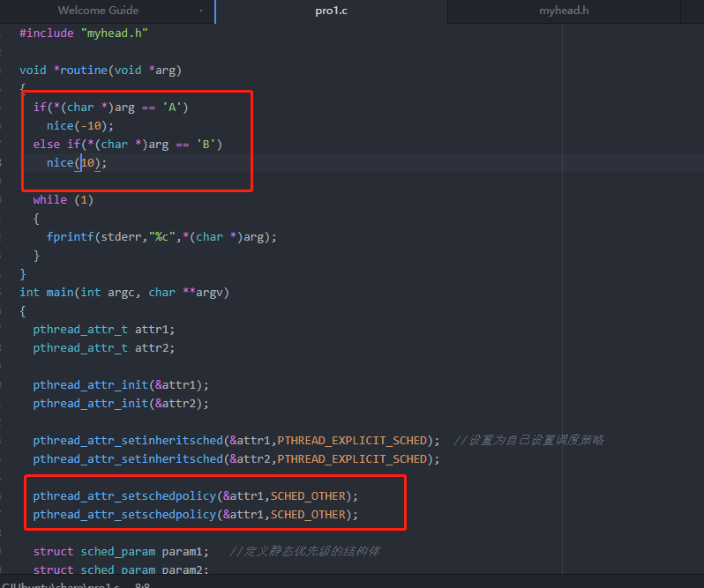Screen dimensions: 704x588
Task: Click the pthread_attr_init(&attr1); line
Action: 121,385
